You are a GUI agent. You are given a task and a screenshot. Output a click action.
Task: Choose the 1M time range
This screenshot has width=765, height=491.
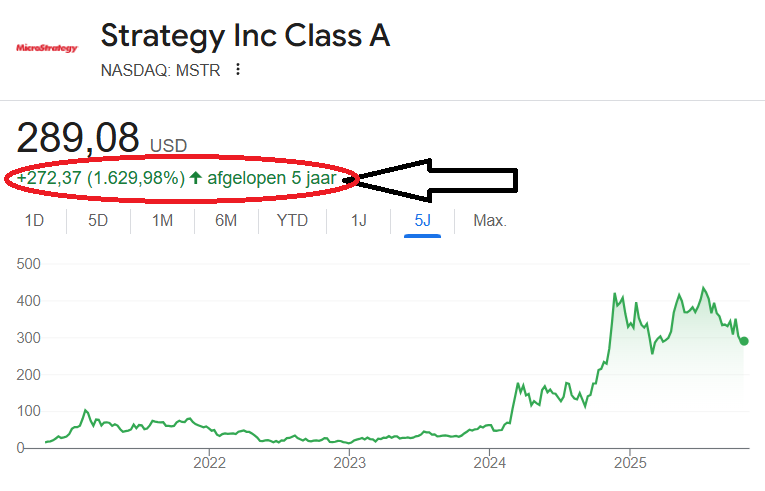(162, 220)
